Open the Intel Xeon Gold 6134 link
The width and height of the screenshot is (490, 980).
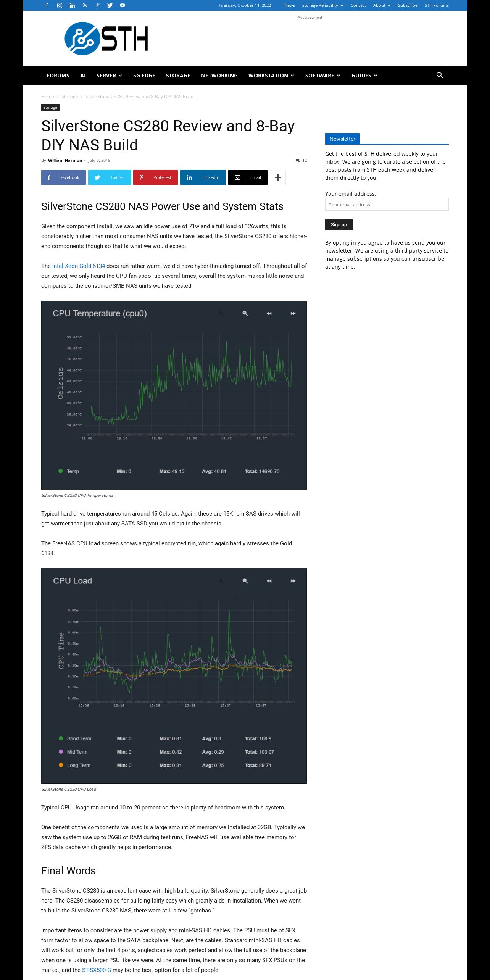[x=79, y=266]
